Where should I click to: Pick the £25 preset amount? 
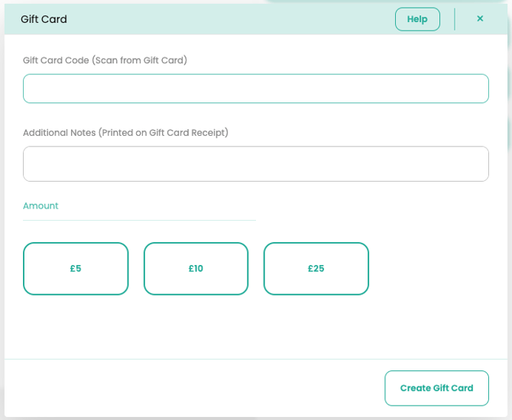316,269
